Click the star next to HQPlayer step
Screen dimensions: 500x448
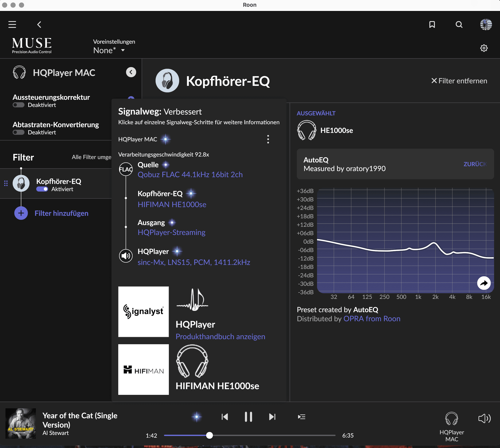pyautogui.click(x=177, y=252)
